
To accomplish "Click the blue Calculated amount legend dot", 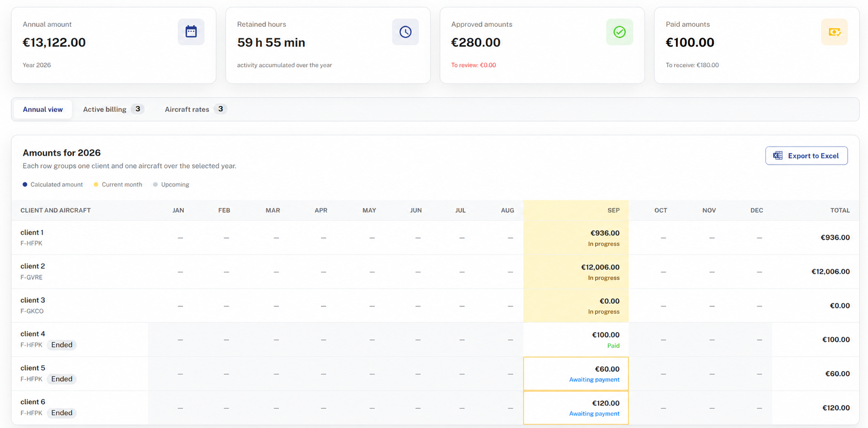I will [x=25, y=185].
